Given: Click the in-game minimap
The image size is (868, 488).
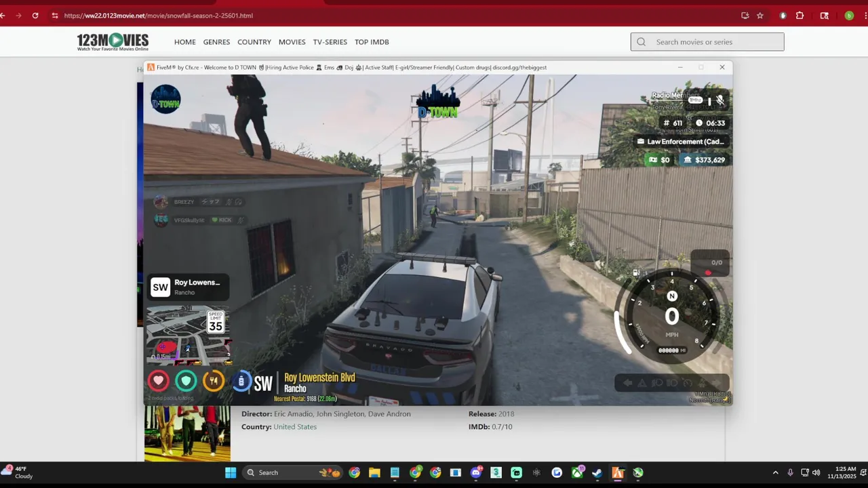Looking at the screenshot, I should 187,335.
